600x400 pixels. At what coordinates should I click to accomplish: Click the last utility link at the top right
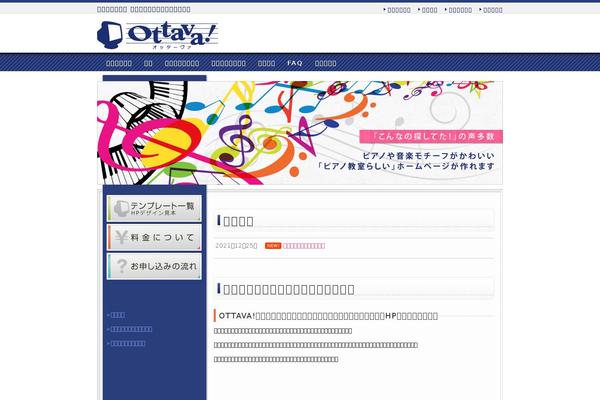click(491, 10)
